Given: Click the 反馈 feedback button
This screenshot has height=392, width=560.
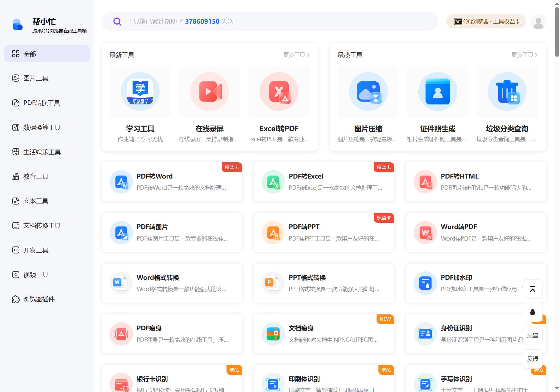Looking at the screenshot, I should [x=533, y=359].
